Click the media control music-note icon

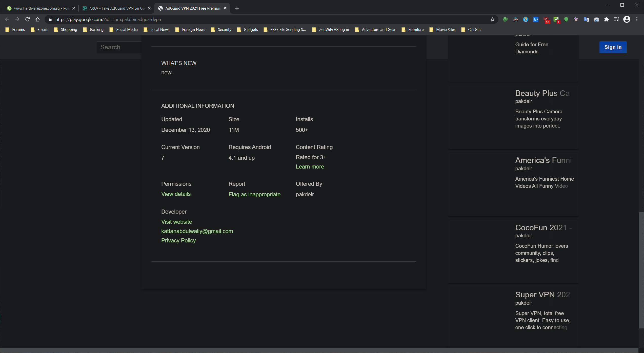coord(616,19)
